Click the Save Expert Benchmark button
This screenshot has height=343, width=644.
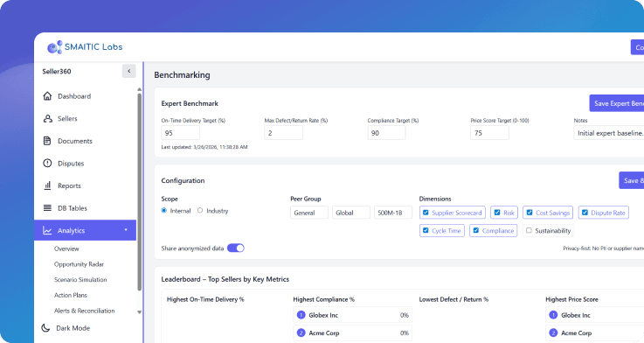pos(617,103)
